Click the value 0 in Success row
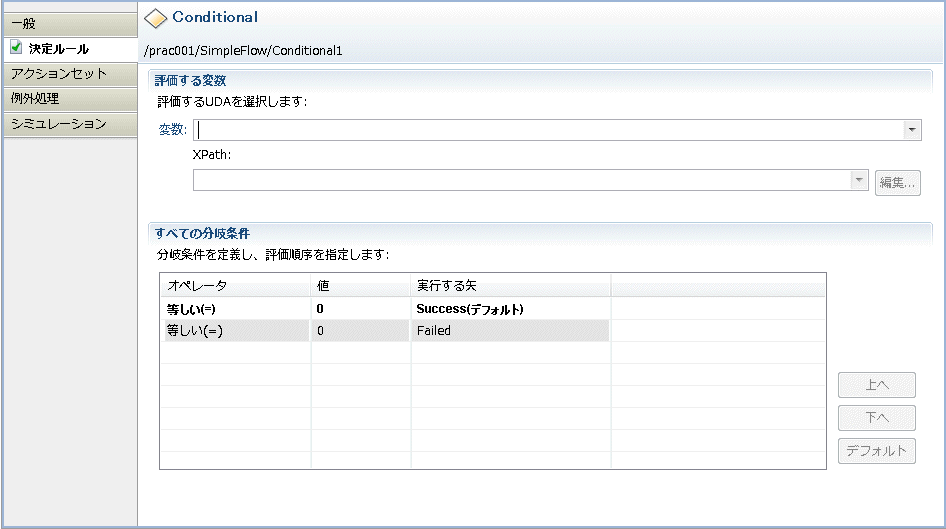 point(361,309)
